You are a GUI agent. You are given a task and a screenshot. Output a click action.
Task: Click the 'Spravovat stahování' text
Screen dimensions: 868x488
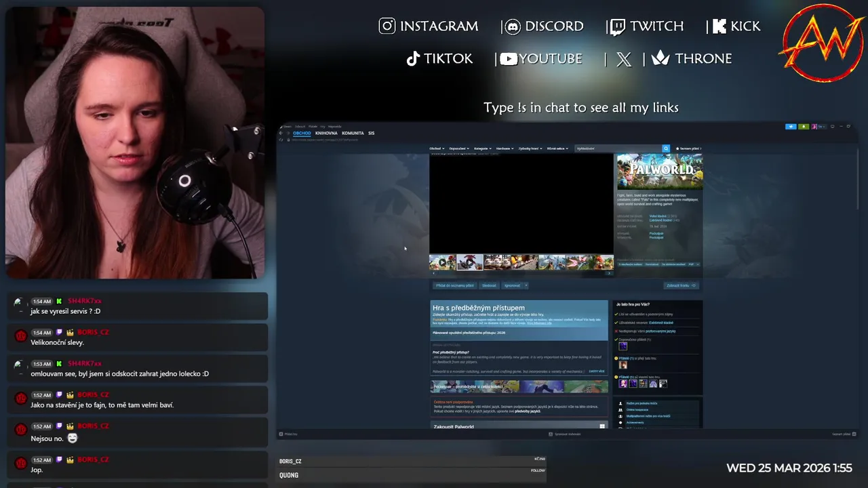(x=568, y=434)
